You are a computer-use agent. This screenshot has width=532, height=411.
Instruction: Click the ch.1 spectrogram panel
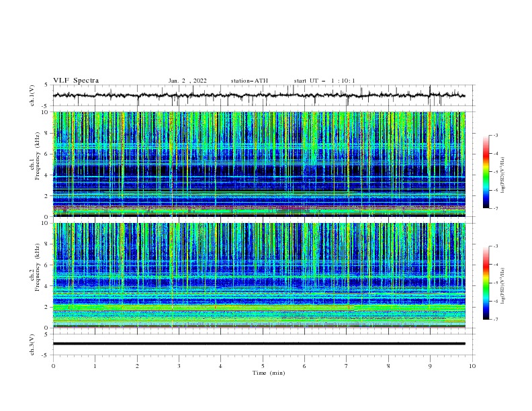tap(259, 164)
